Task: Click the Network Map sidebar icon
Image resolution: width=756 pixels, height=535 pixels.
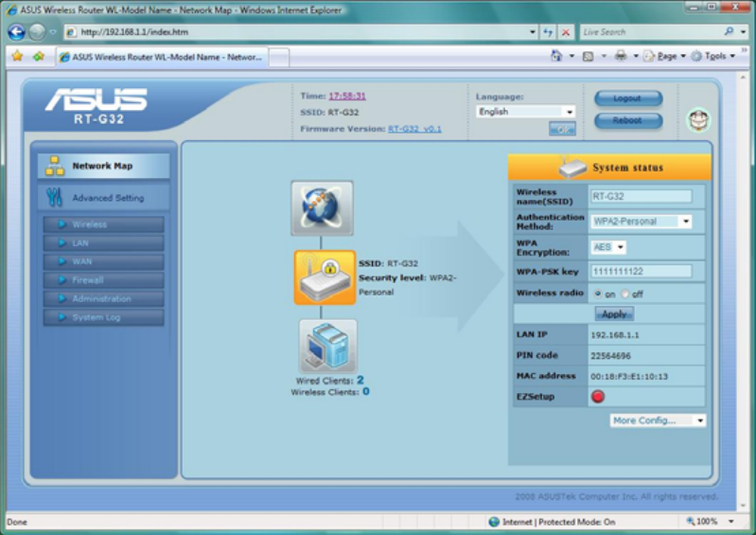Action: click(x=55, y=166)
